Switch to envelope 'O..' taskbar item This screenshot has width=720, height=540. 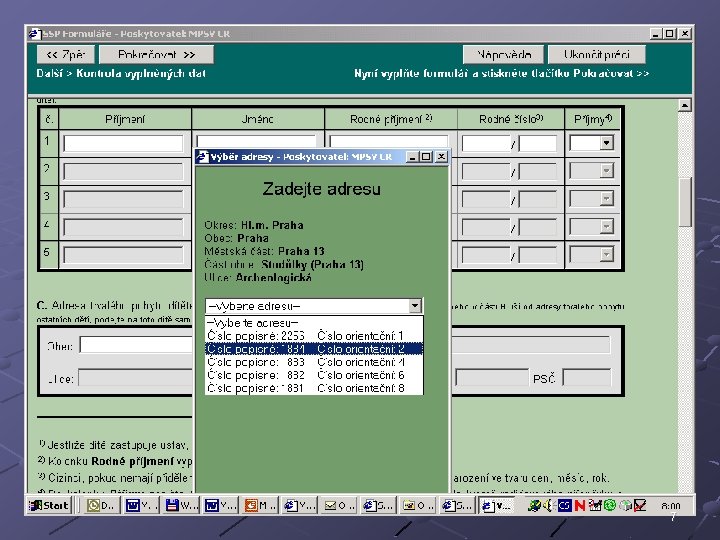(x=338, y=506)
